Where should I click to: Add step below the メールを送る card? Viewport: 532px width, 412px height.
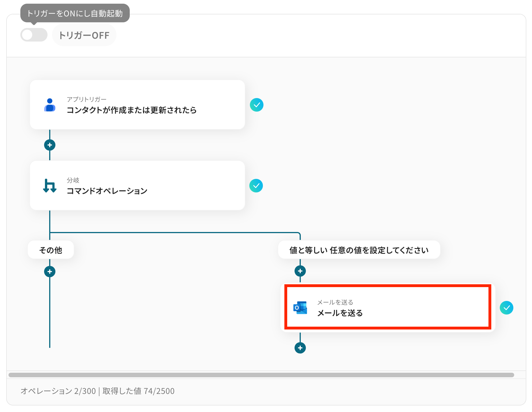(x=300, y=348)
